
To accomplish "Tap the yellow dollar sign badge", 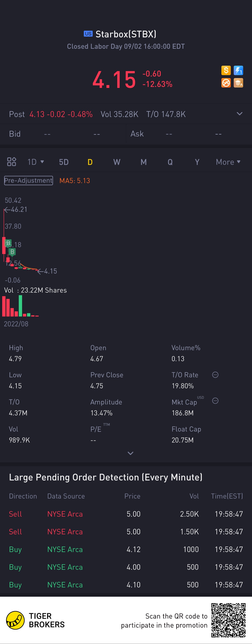I will pos(226,70).
